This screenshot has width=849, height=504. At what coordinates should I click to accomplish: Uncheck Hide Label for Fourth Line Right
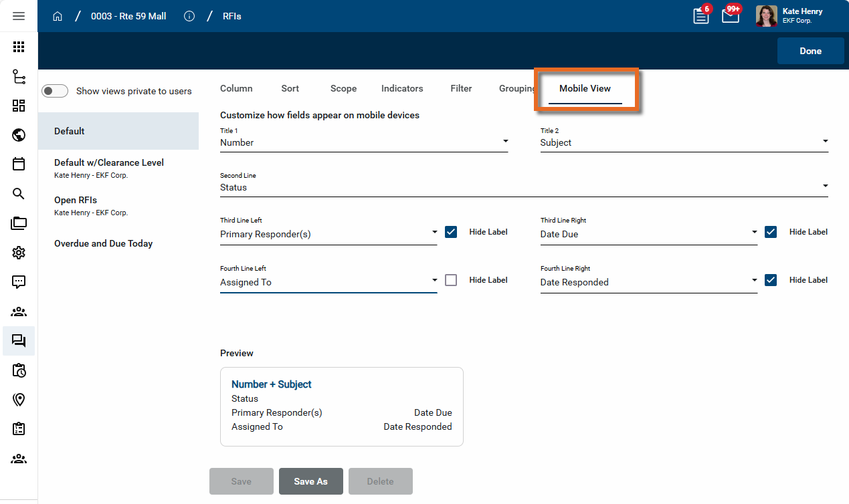771,280
